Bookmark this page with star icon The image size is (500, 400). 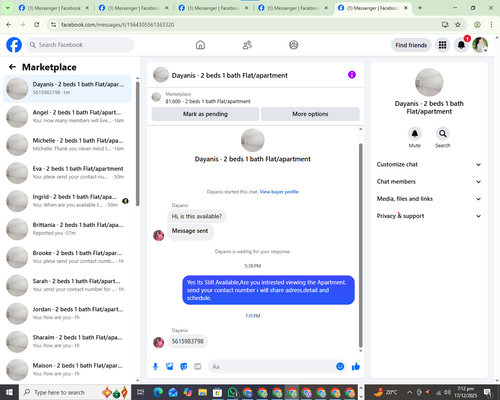coord(458,25)
